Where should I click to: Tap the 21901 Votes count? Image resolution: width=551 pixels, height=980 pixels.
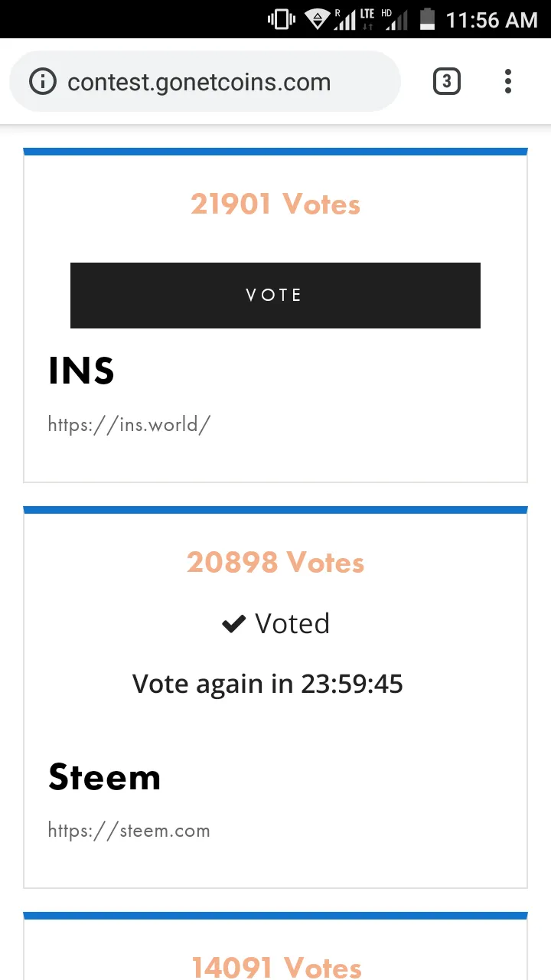pyautogui.click(x=275, y=204)
